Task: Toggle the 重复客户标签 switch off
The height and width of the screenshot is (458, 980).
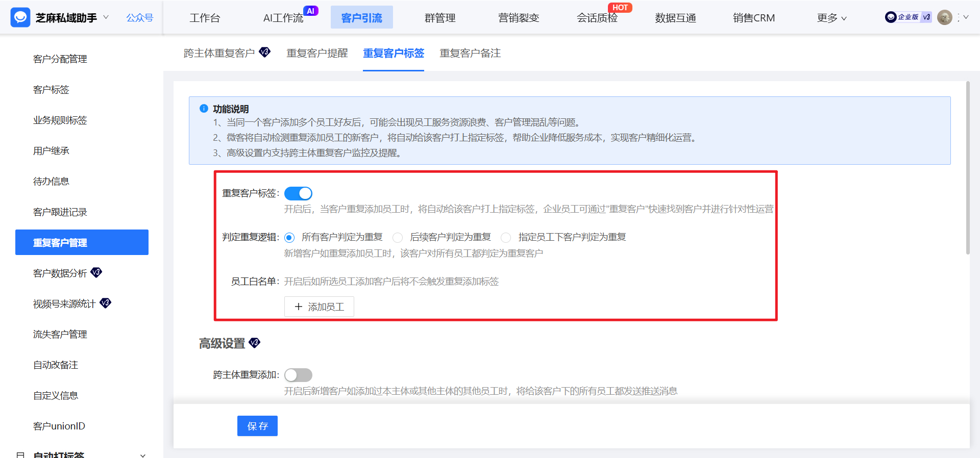Action: [x=298, y=193]
